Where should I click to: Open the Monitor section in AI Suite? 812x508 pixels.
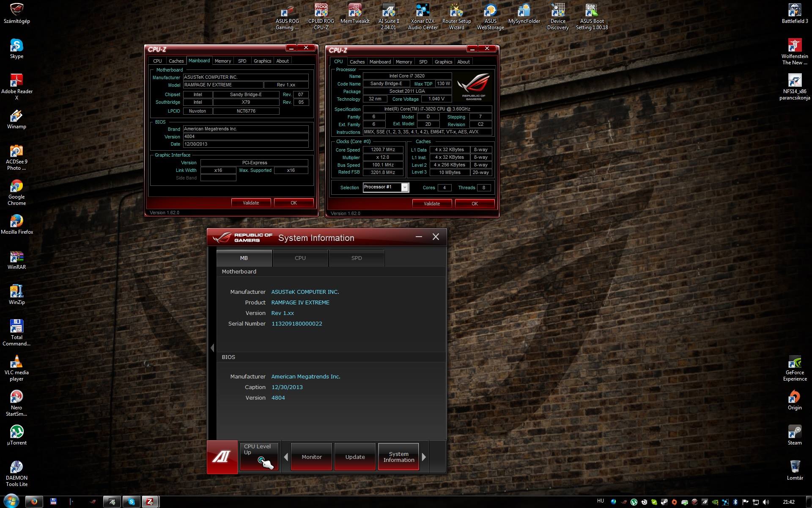tap(312, 457)
